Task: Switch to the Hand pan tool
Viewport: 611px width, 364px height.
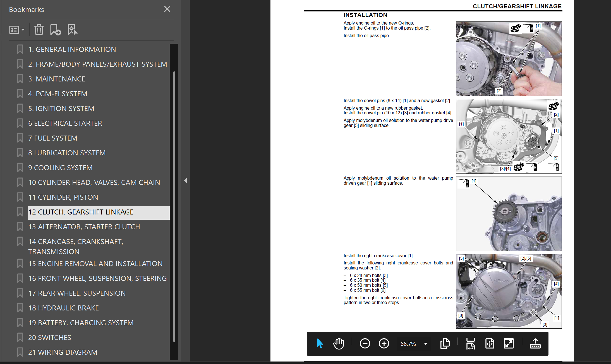Action: point(339,344)
